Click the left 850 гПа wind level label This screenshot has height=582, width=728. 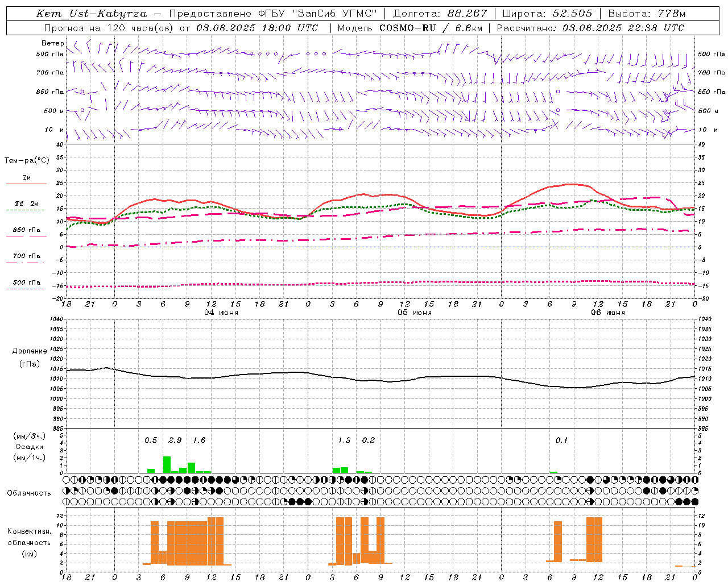pyautogui.click(x=50, y=92)
